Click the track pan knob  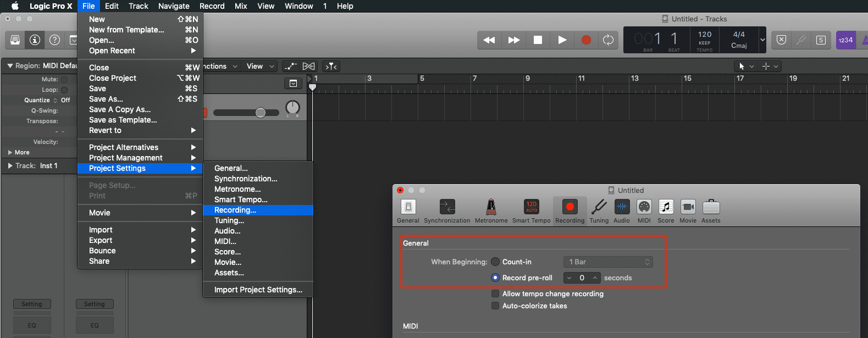pyautogui.click(x=292, y=108)
